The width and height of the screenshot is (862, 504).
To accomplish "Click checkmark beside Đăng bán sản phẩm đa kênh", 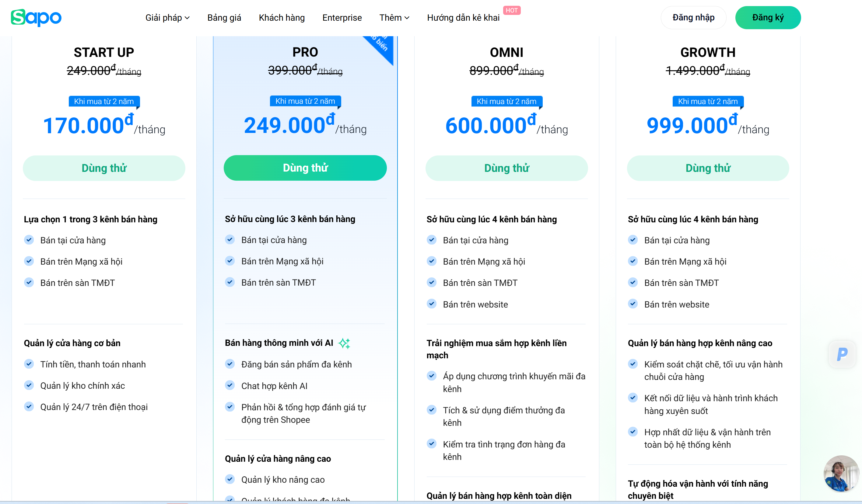I will [x=230, y=364].
